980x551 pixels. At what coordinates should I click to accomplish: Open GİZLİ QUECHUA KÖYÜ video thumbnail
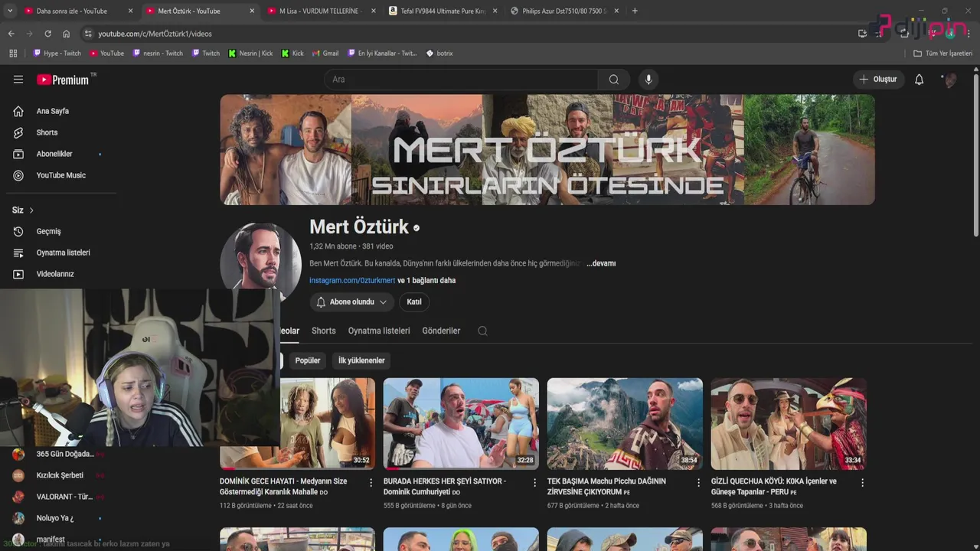(789, 423)
